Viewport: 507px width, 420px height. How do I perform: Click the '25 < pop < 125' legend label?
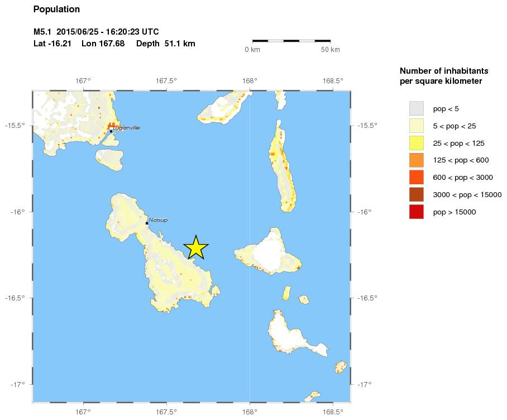pos(459,143)
